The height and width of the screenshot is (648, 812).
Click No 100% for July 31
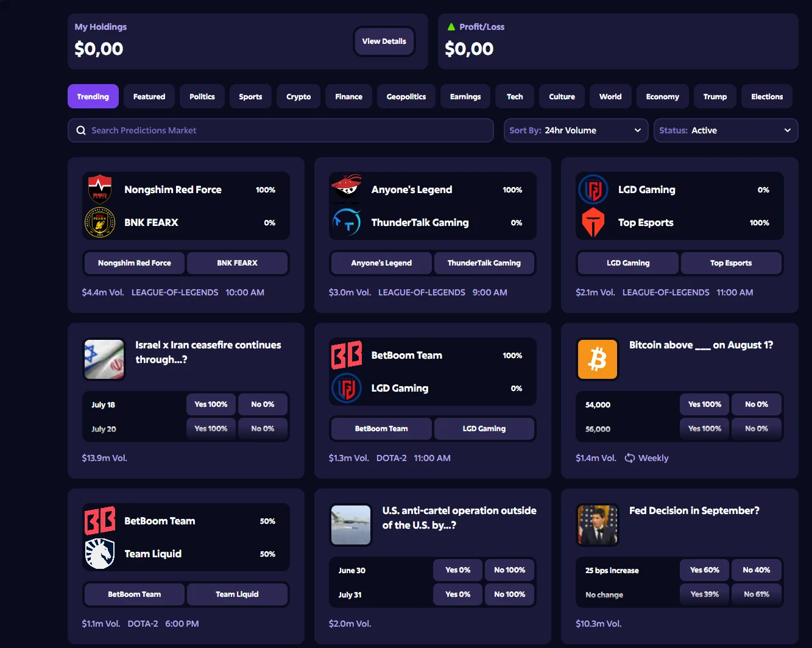point(510,594)
